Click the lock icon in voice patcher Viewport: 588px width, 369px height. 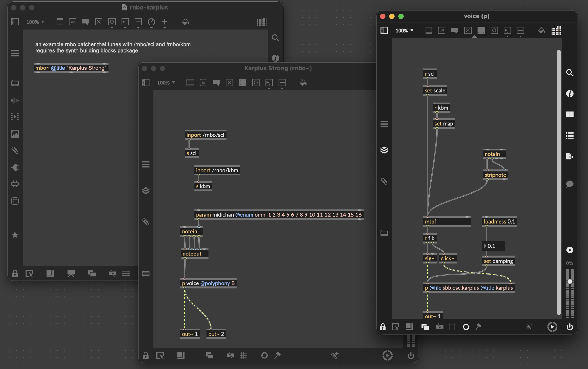click(383, 327)
